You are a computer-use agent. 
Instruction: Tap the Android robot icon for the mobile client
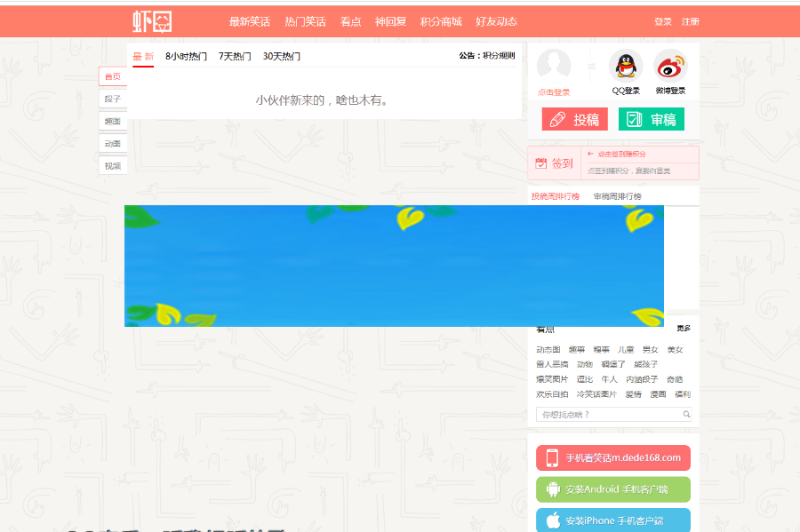tap(554, 489)
